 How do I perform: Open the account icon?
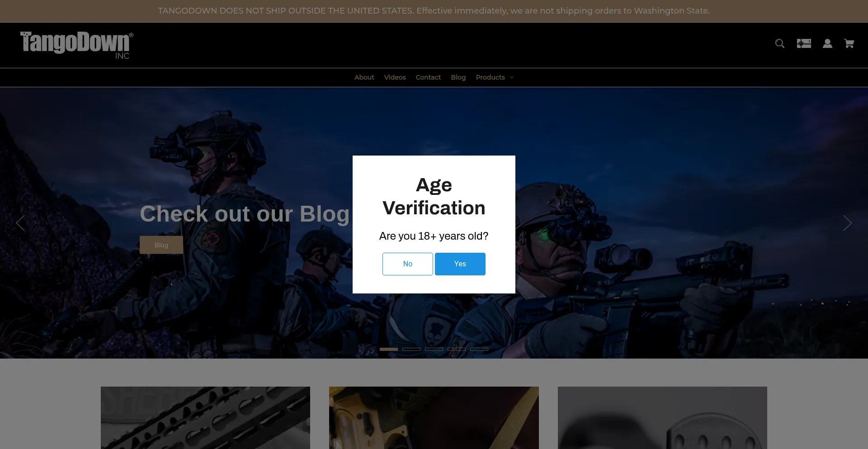[827, 43]
